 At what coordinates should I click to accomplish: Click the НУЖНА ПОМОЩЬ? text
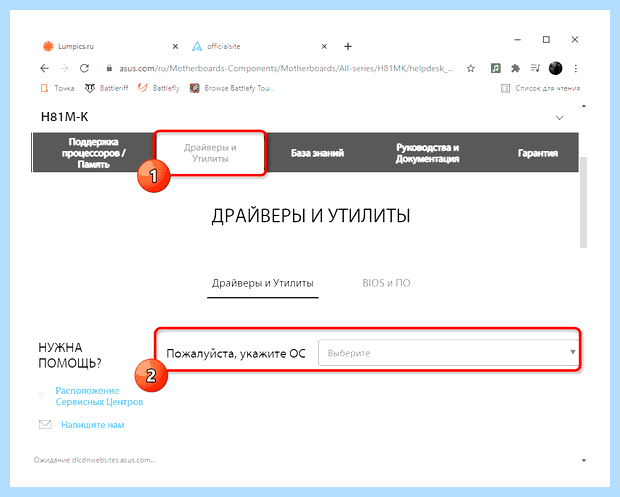coord(70,355)
